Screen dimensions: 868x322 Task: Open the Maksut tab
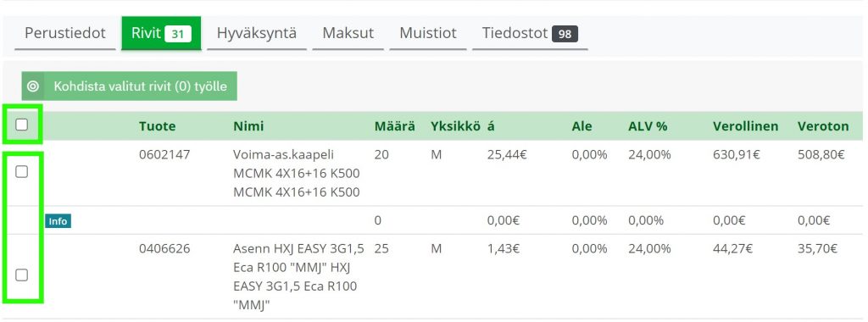click(x=348, y=33)
